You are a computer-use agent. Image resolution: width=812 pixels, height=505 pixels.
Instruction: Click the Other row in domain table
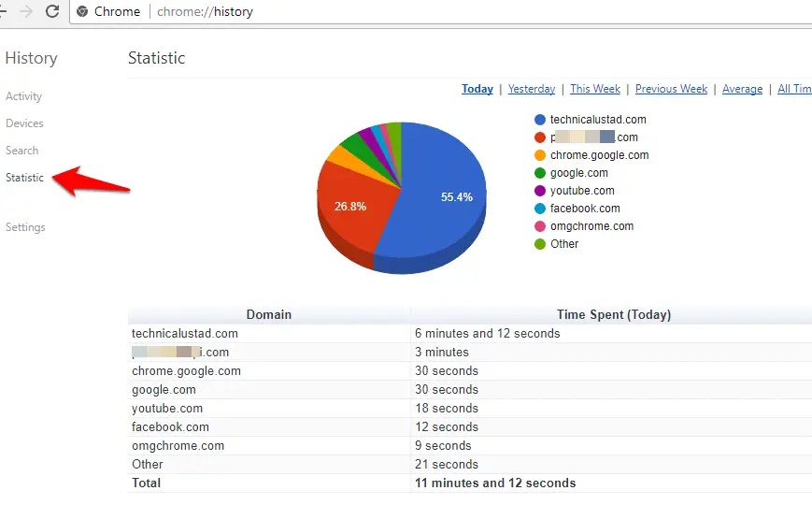click(x=147, y=465)
